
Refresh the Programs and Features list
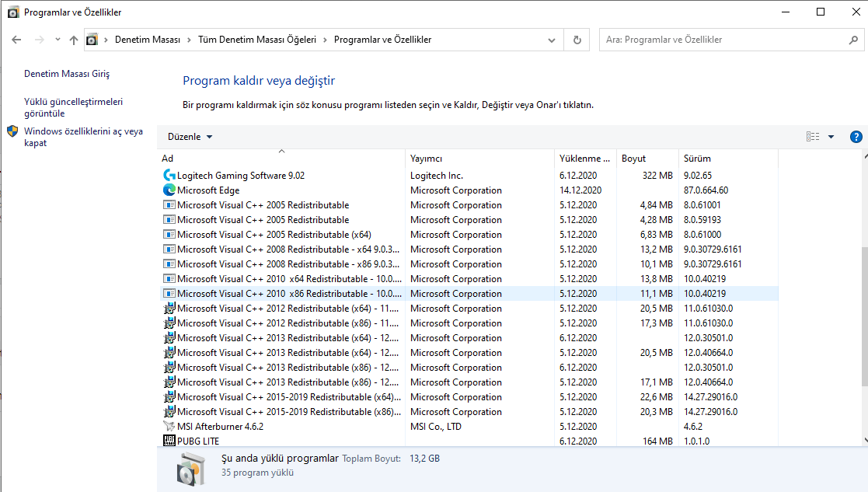pos(577,40)
